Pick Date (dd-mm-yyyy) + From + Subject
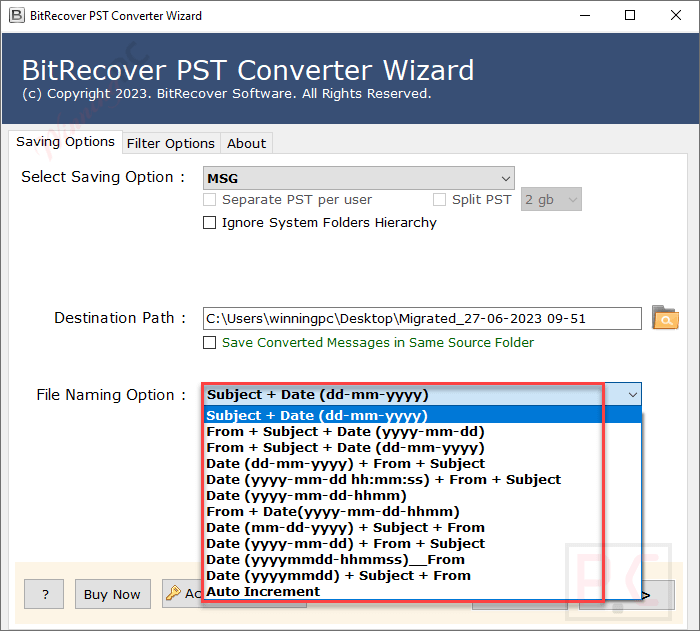The image size is (700, 631). click(x=423, y=464)
